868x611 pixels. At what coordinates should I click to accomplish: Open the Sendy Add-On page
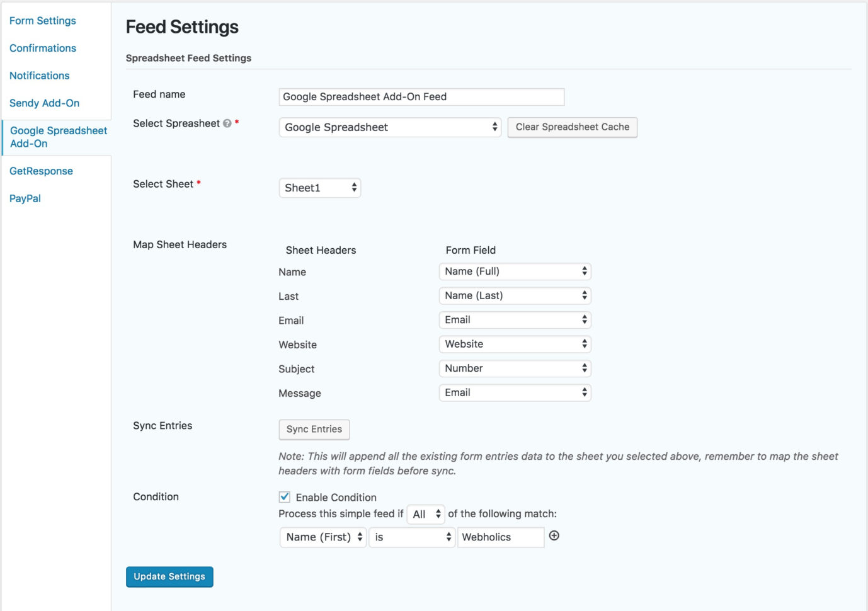point(44,103)
